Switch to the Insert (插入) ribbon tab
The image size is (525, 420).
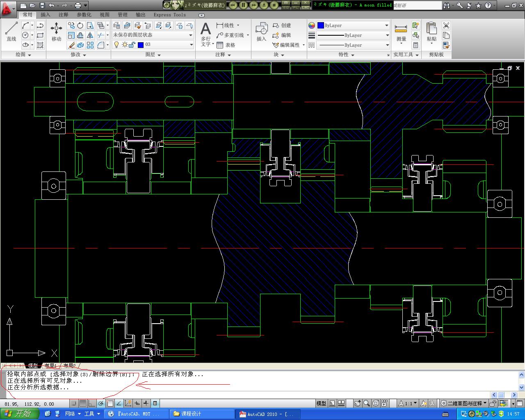tap(46, 15)
